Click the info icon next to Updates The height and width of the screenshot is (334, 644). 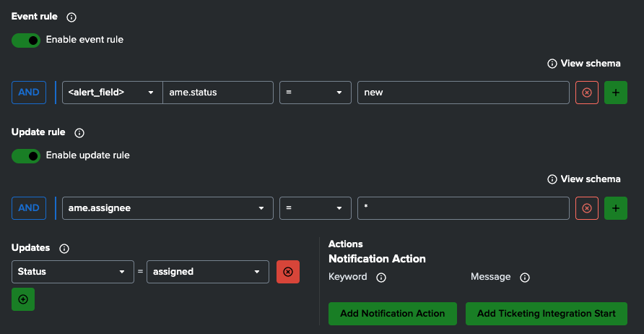(64, 248)
